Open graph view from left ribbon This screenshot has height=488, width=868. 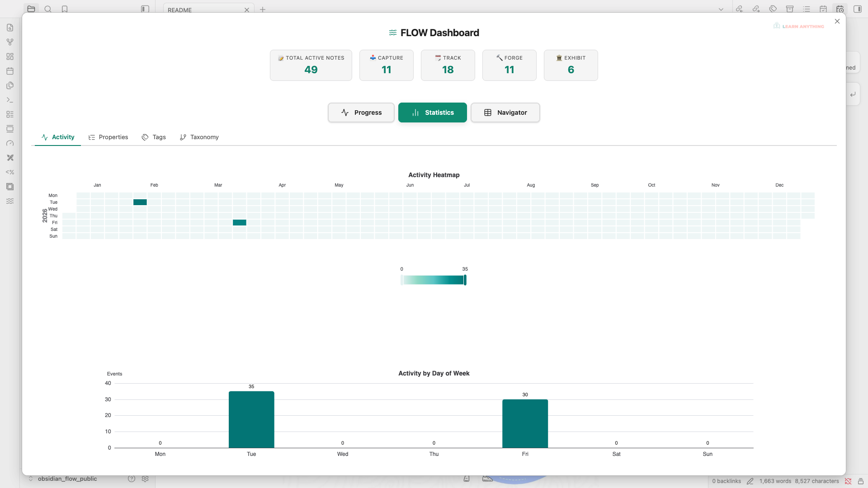[10, 42]
